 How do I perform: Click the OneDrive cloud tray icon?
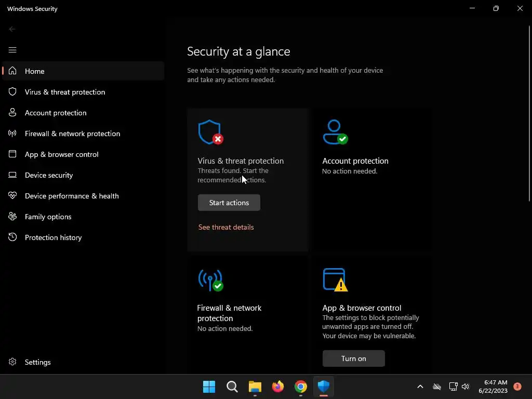[x=437, y=387]
